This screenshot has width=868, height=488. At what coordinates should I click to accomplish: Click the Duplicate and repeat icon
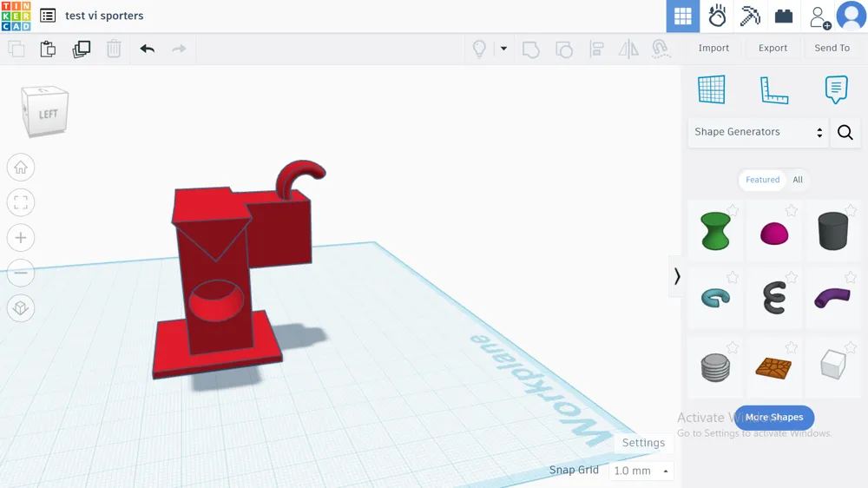coord(82,49)
